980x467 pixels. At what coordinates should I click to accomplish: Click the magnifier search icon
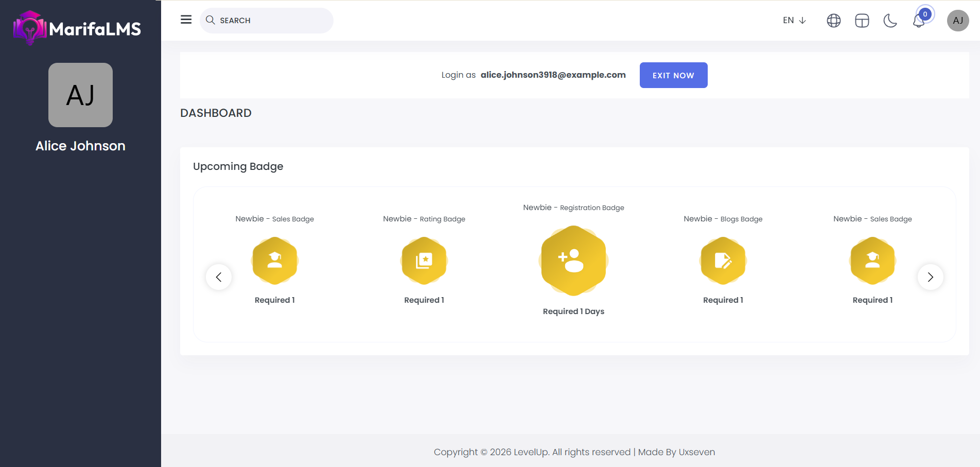point(210,20)
